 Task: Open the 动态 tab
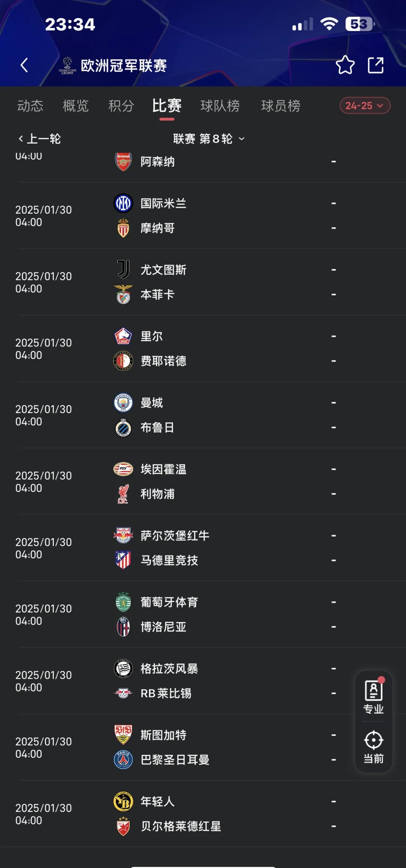click(x=30, y=106)
